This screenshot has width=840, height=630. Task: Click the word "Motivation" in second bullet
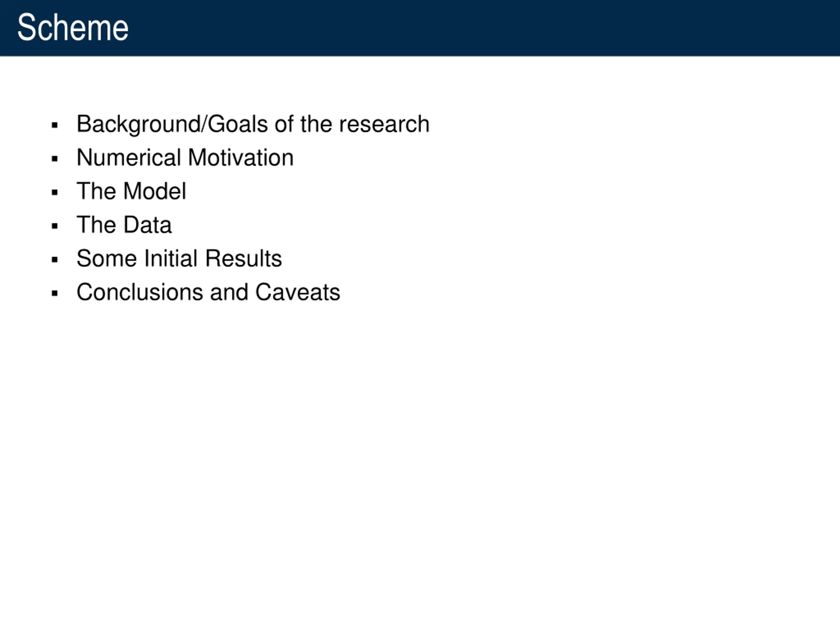241,157
